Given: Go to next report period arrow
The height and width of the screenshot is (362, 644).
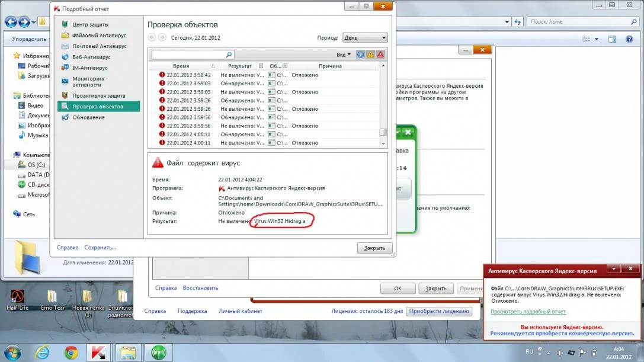Looking at the screenshot, I should pos(162,37).
